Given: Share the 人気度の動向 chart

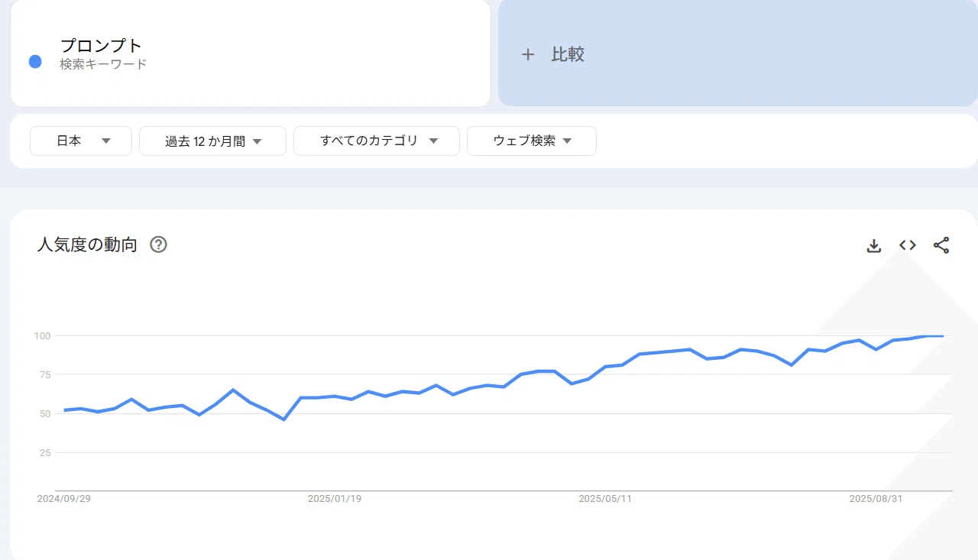Looking at the screenshot, I should coord(941,245).
